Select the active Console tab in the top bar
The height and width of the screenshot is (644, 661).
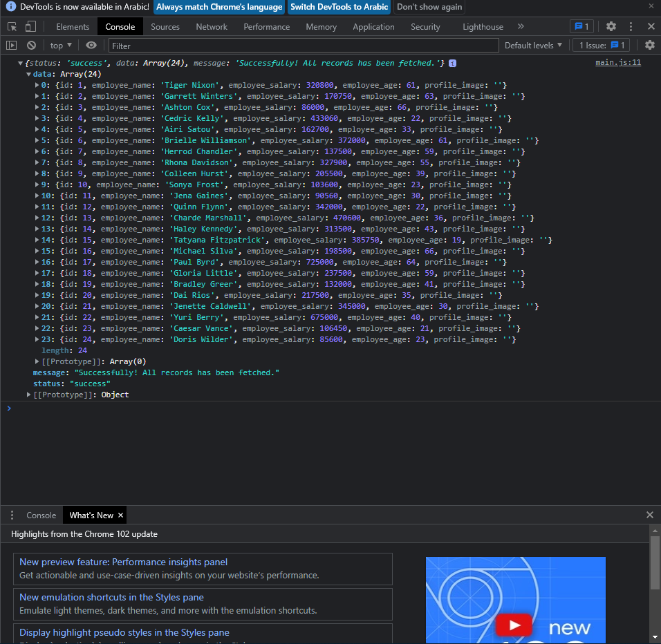tap(120, 26)
